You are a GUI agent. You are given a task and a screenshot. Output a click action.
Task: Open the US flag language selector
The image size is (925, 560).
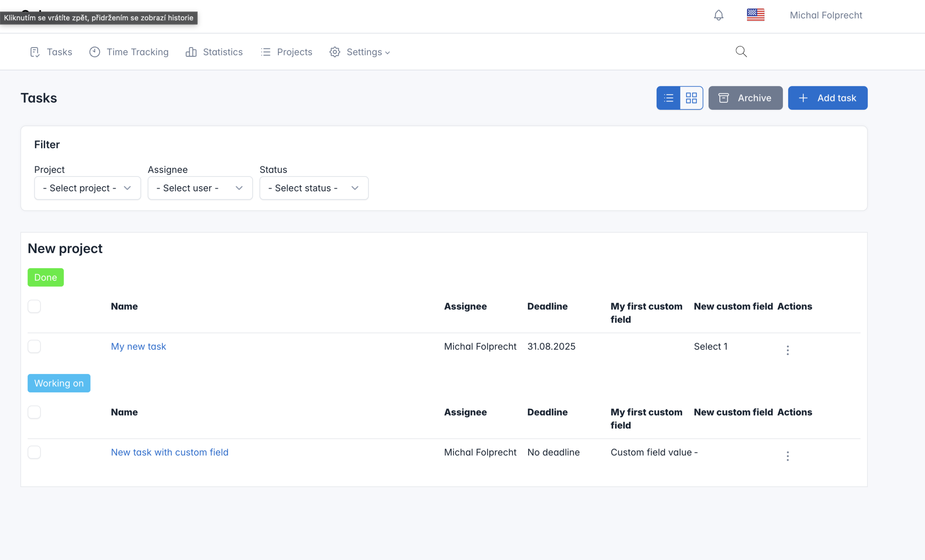point(755,15)
